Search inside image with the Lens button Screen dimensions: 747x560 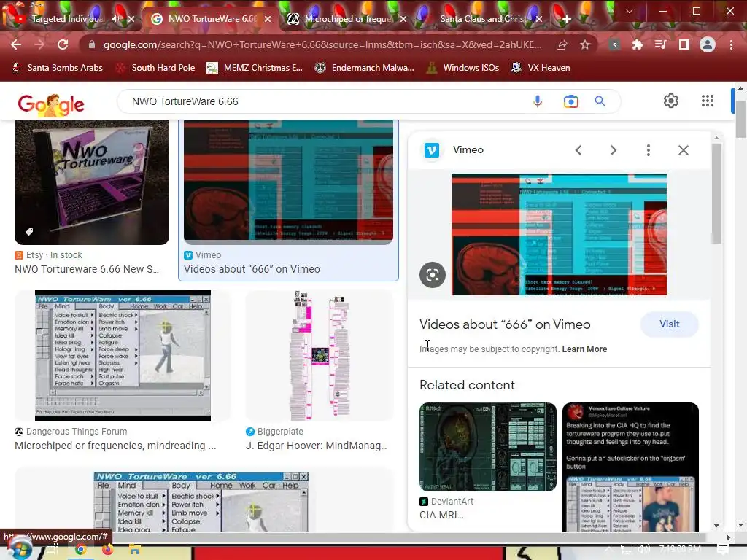433,275
